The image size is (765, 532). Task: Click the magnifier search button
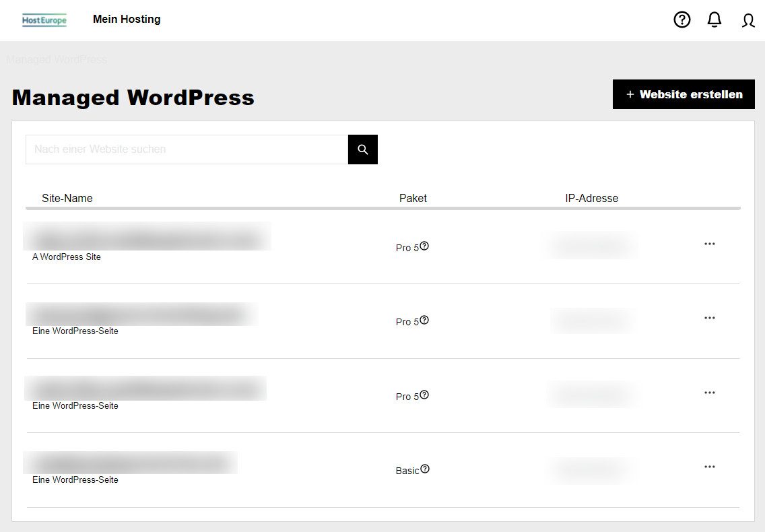point(363,149)
